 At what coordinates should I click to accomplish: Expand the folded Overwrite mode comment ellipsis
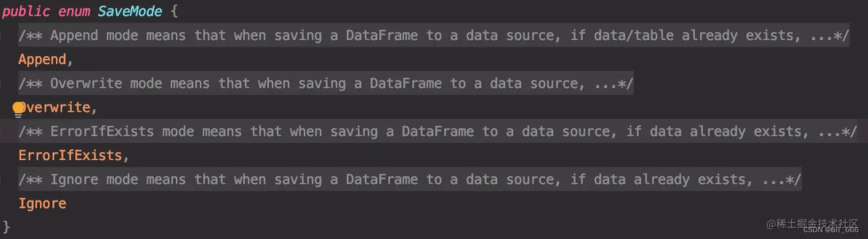605,83
